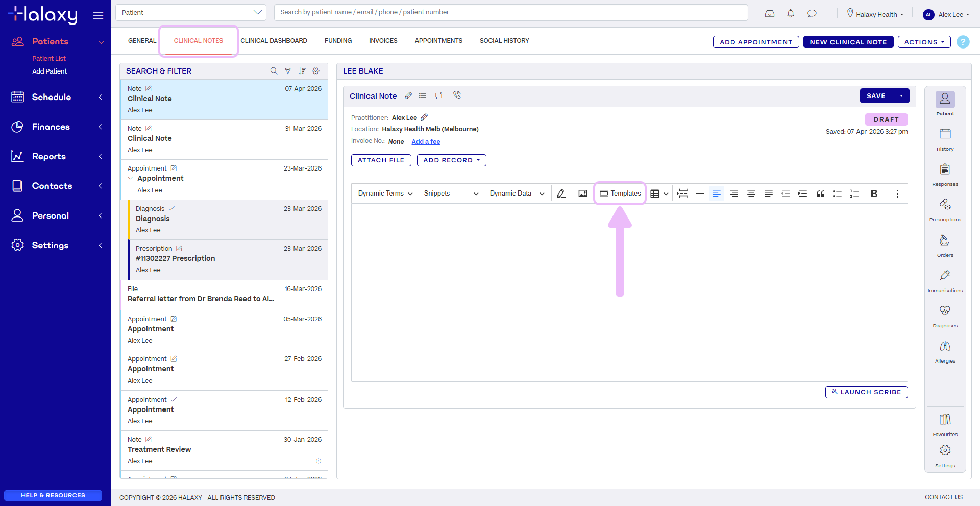Viewport: 980px width, 506px height.
Task: Open the hamburger menu next to Halaxy logo
Action: pos(98,15)
